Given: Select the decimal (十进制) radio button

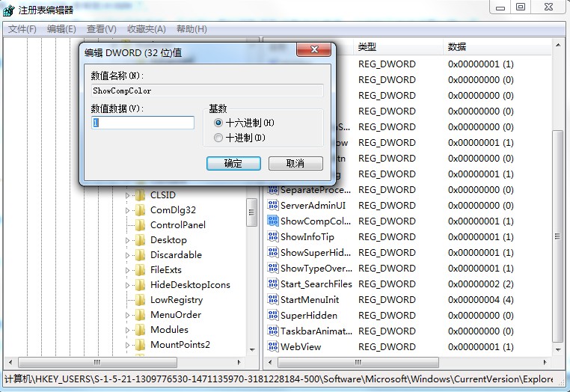Looking at the screenshot, I should click(x=218, y=138).
